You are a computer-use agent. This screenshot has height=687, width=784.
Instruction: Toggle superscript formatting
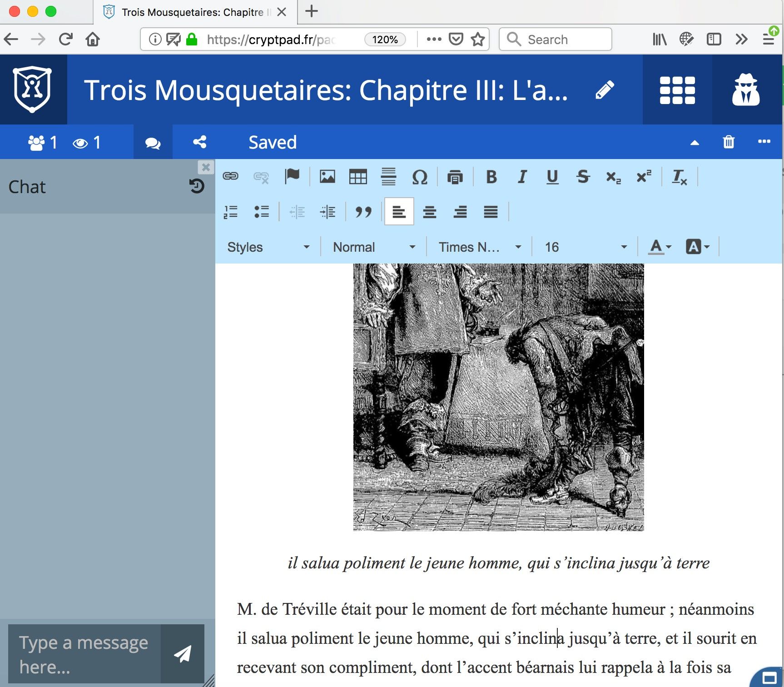pyautogui.click(x=644, y=176)
